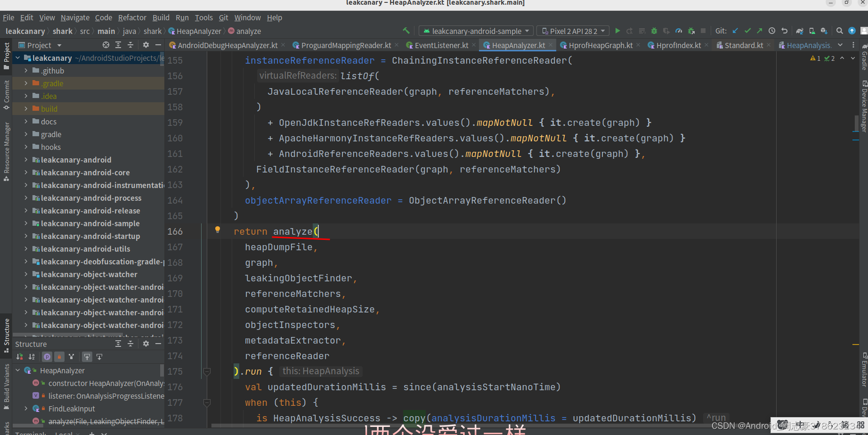Toggle always select opened element in Structure
Viewport: 868px width, 435px height.
(87, 357)
